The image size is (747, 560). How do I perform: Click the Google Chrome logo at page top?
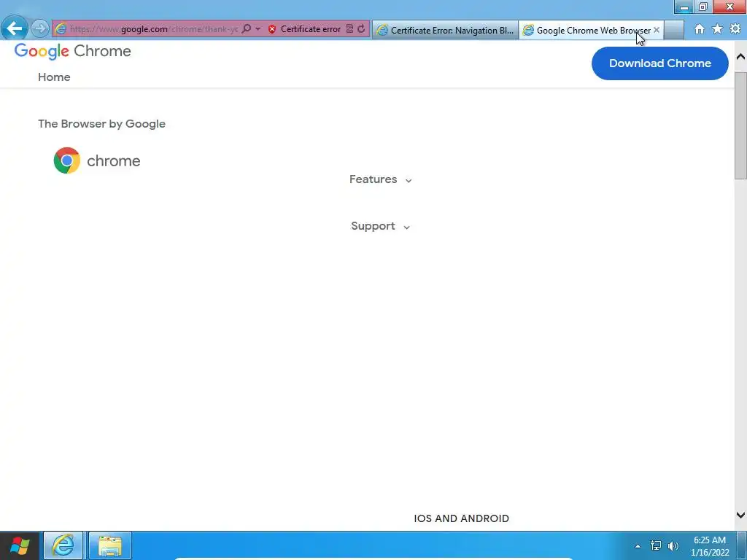[72, 51]
